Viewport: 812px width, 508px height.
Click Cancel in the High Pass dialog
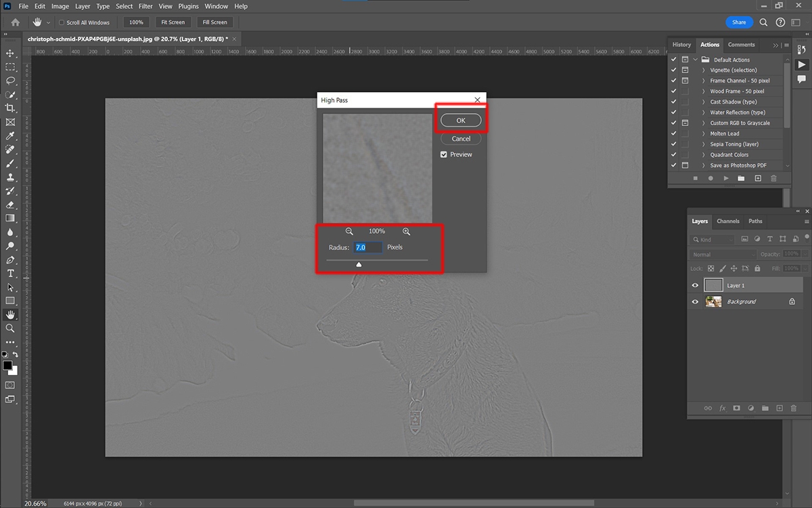[x=461, y=139]
